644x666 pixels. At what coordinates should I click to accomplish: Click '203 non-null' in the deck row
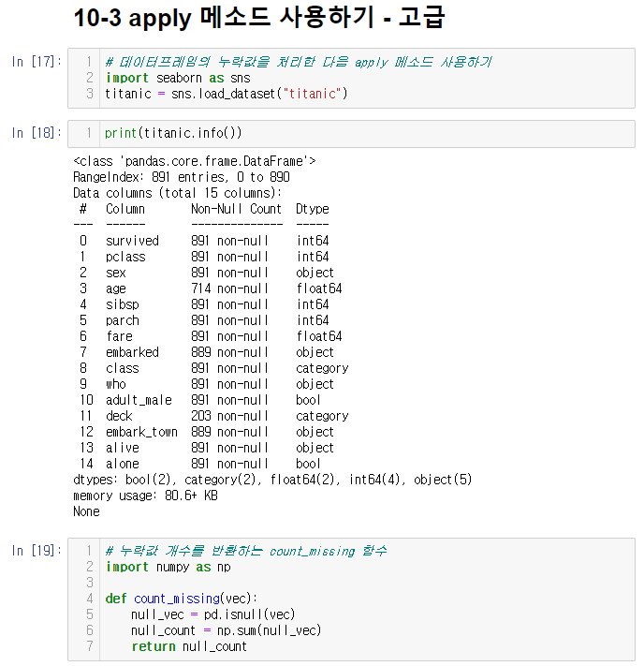tap(229, 416)
